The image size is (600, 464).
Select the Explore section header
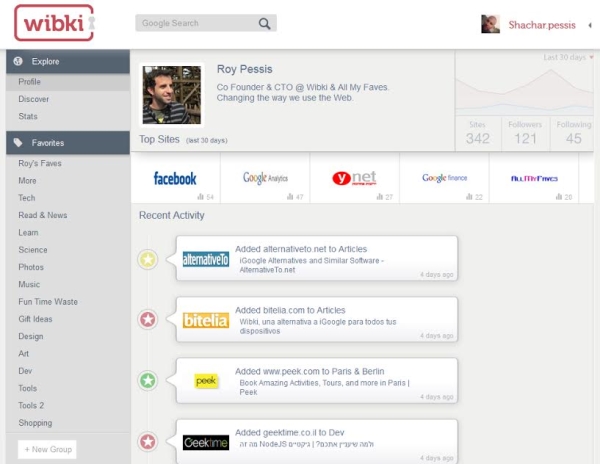68,61
